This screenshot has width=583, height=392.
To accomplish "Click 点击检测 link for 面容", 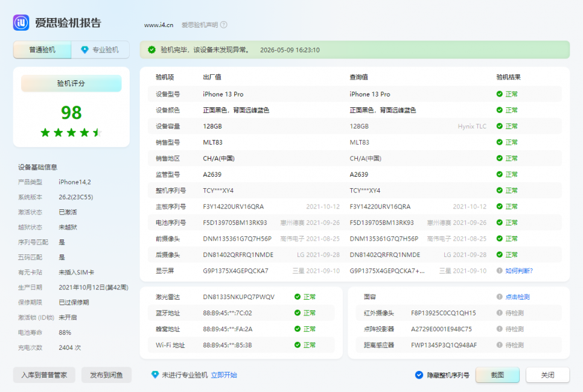I will (518, 297).
